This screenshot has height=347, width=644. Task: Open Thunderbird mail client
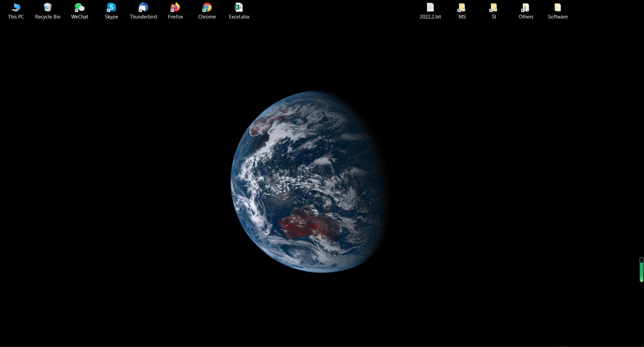point(143,7)
